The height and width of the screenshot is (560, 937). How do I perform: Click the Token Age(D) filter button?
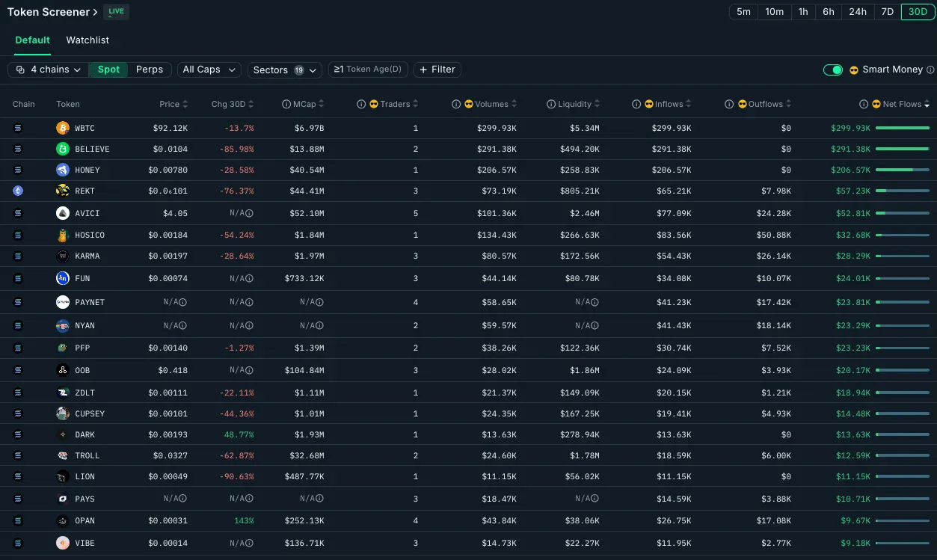pos(367,70)
